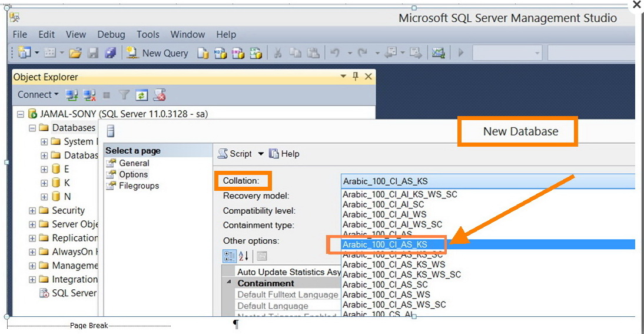This screenshot has height=334, width=644.
Task: Click the Script button
Action: click(x=235, y=154)
